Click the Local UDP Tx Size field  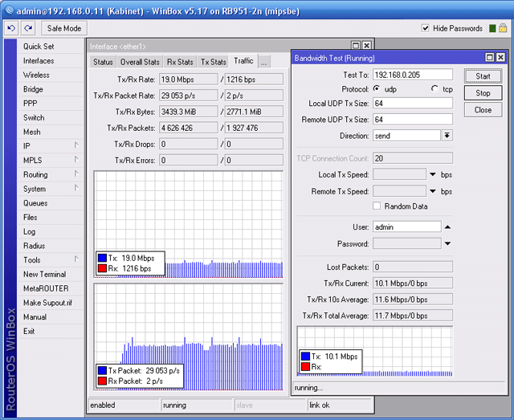click(x=413, y=104)
